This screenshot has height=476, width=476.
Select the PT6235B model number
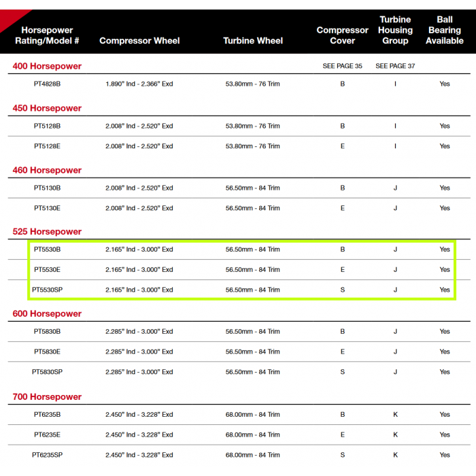[x=47, y=414]
